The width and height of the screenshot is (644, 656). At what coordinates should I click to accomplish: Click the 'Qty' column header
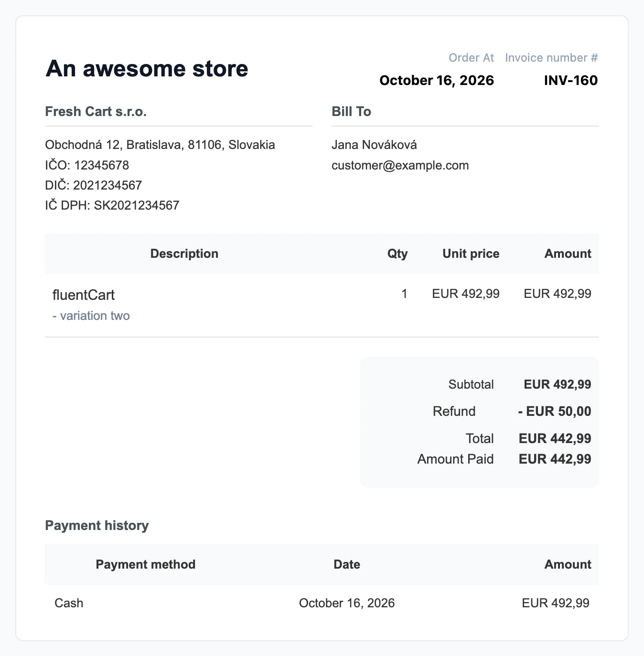tap(397, 254)
